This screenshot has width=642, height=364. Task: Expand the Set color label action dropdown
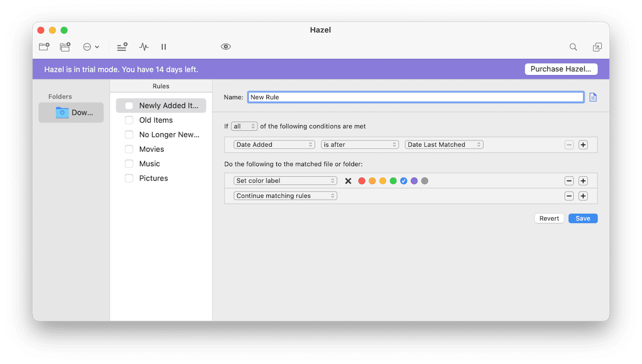tap(285, 181)
